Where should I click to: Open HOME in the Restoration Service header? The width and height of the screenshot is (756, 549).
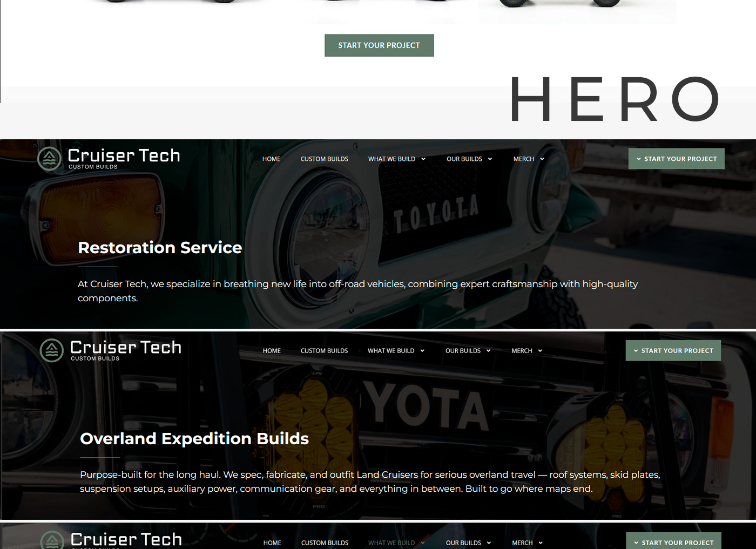(x=271, y=159)
